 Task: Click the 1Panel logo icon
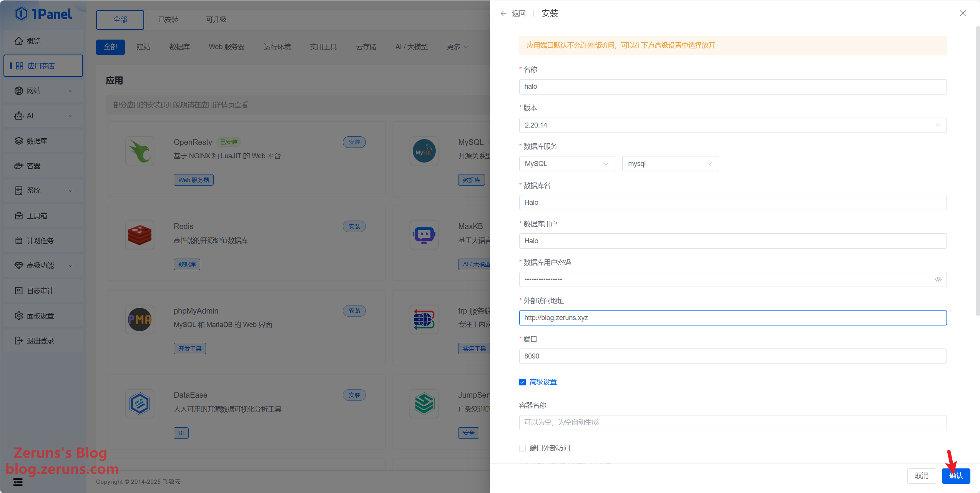(x=21, y=14)
